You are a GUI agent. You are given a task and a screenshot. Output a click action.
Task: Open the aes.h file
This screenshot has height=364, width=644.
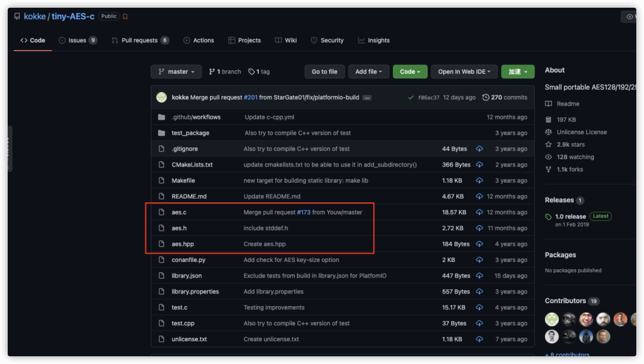[x=179, y=228]
